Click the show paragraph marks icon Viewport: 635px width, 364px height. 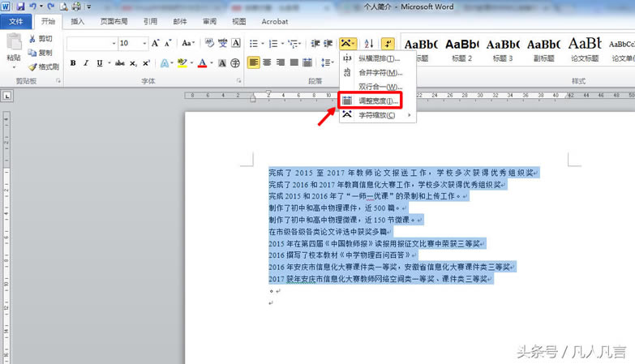click(388, 43)
